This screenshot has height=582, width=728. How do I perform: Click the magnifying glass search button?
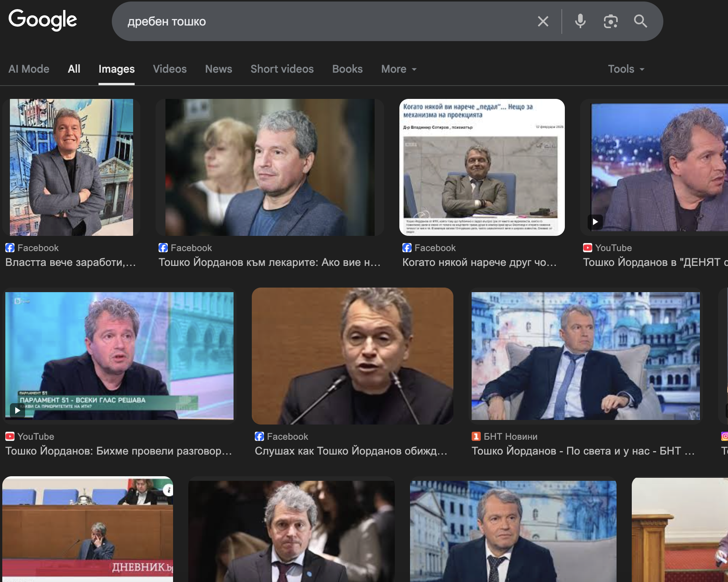tap(641, 21)
